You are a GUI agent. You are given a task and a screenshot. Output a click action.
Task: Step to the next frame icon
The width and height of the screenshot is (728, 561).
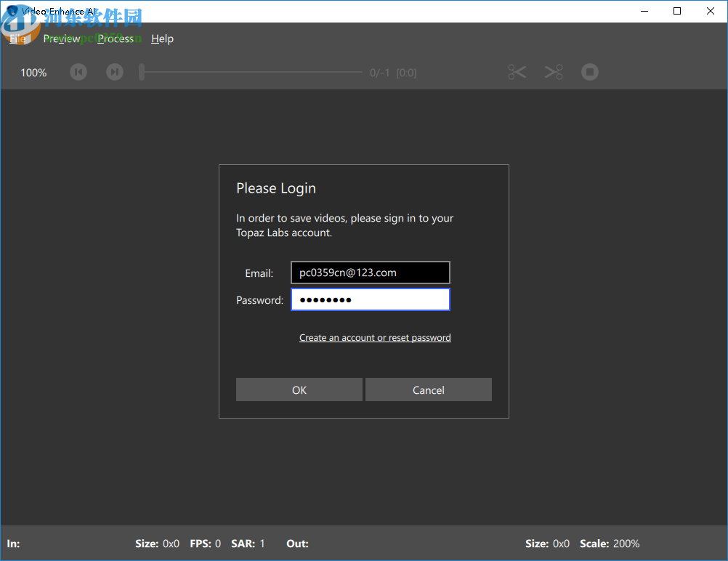115,72
